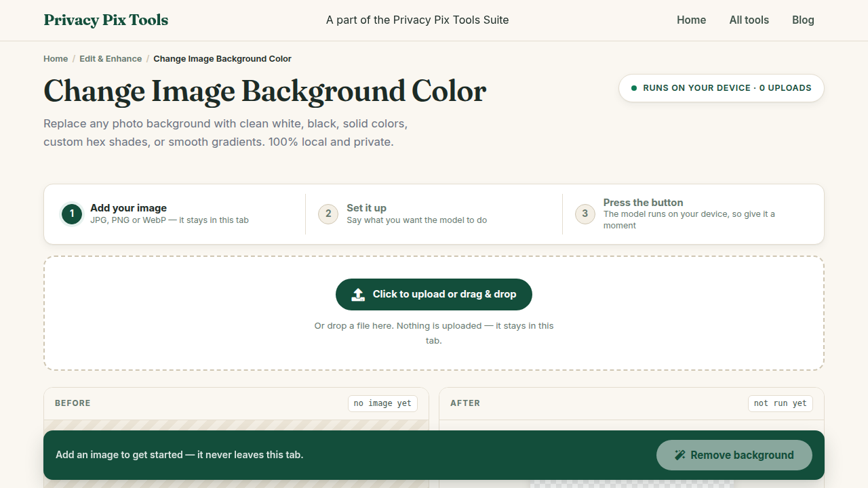Select Home breadcrumb link
The image size is (868, 488).
pos(56,59)
